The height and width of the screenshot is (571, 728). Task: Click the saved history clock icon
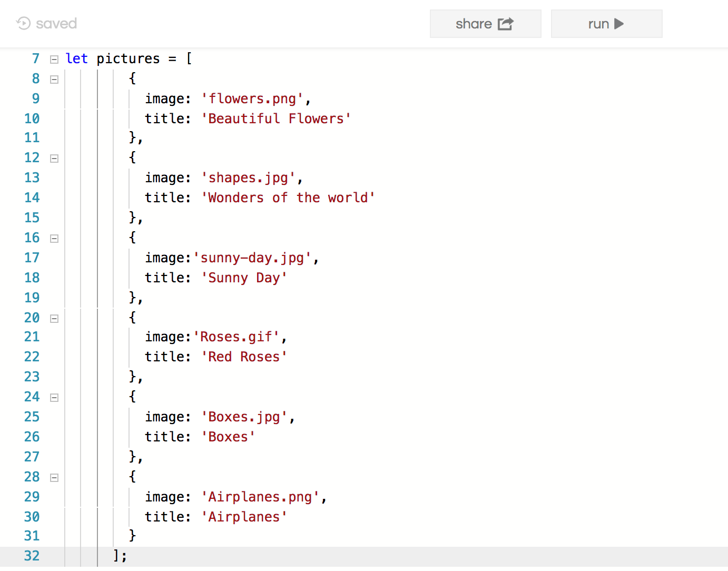(x=24, y=23)
